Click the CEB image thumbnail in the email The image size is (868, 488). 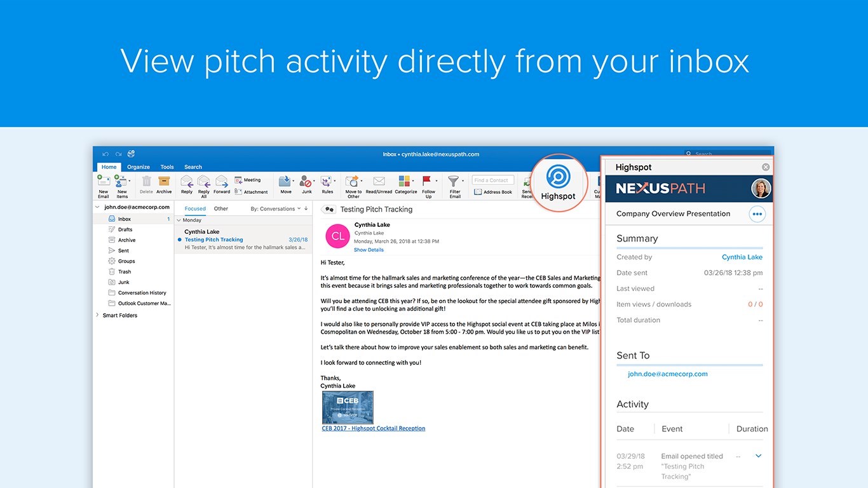[x=348, y=407]
